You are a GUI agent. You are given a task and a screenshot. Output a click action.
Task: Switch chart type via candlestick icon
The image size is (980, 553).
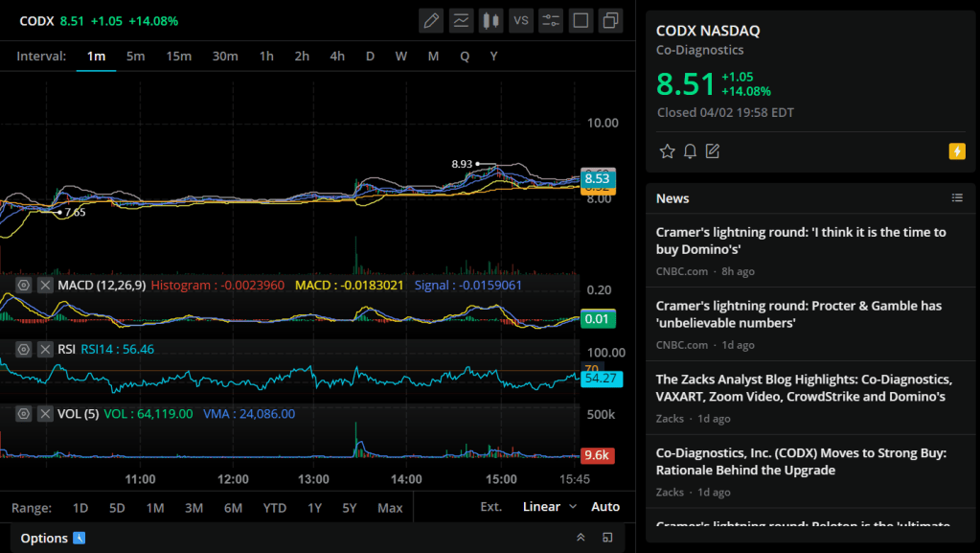(490, 20)
